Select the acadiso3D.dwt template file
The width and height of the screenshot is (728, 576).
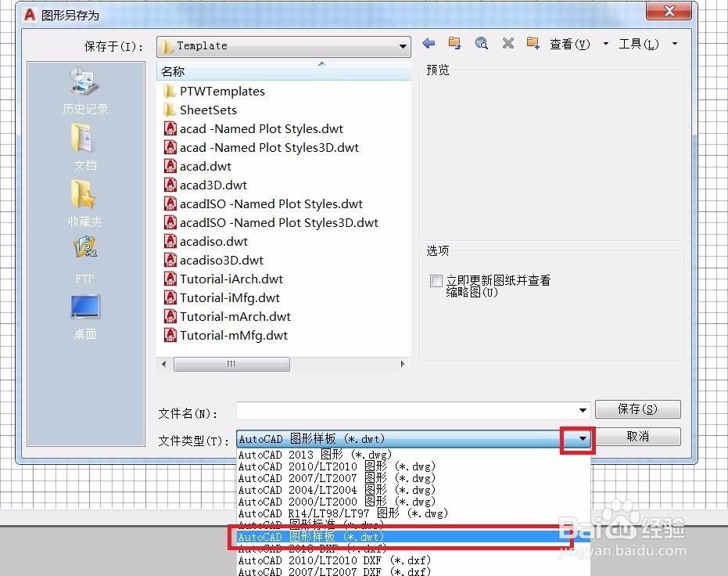pyautogui.click(x=214, y=260)
